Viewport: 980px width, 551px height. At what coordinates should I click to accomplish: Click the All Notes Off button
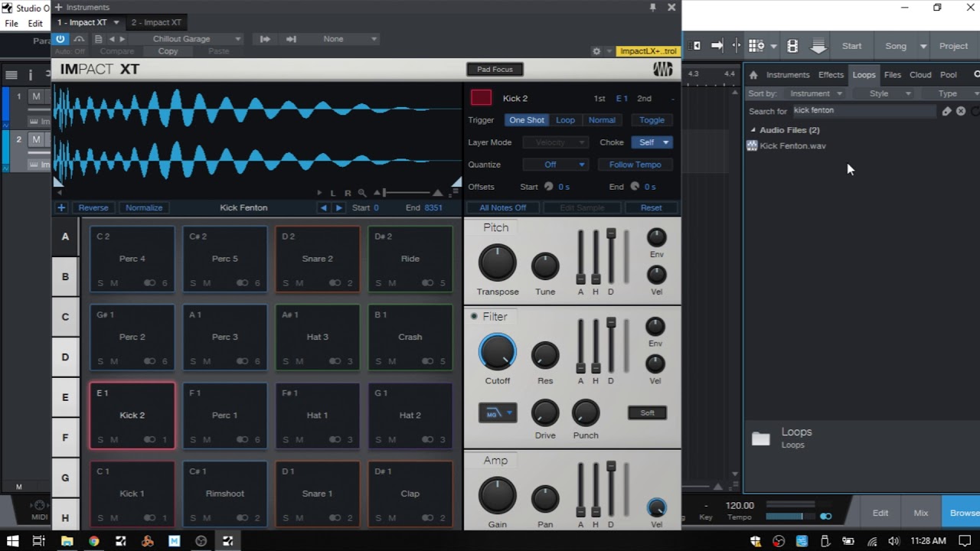(502, 208)
